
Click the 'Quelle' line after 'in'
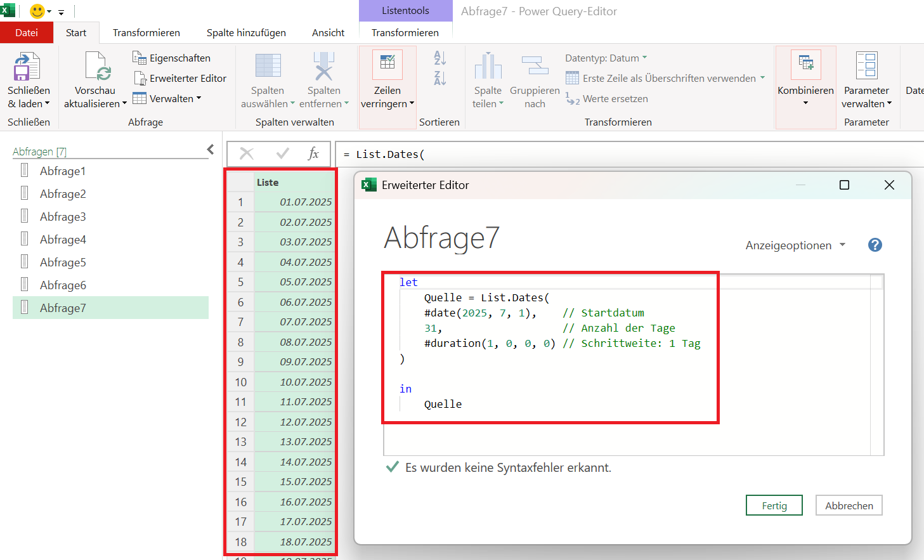point(443,404)
